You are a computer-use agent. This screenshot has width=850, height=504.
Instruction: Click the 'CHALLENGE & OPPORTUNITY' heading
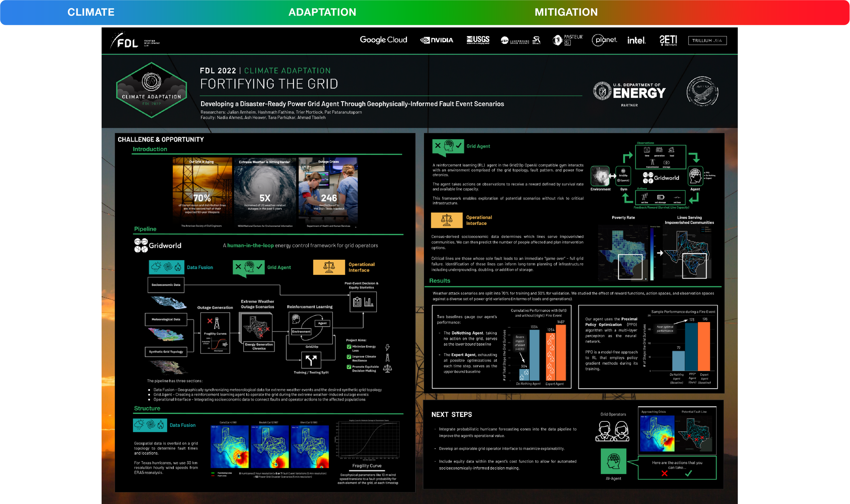pos(160,139)
